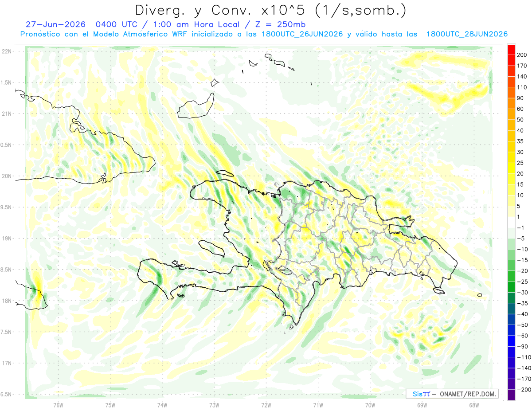The height and width of the screenshot is (411, 532).
Task: Click the white swatch between 1 and -1
Action: pos(512,223)
